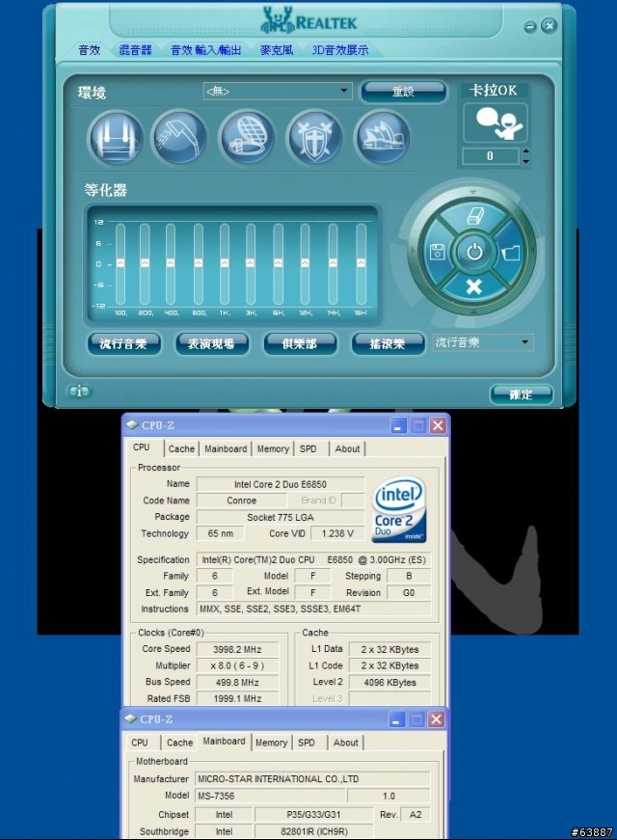Click the 600 Hz equalizer slider handle

(x=199, y=263)
